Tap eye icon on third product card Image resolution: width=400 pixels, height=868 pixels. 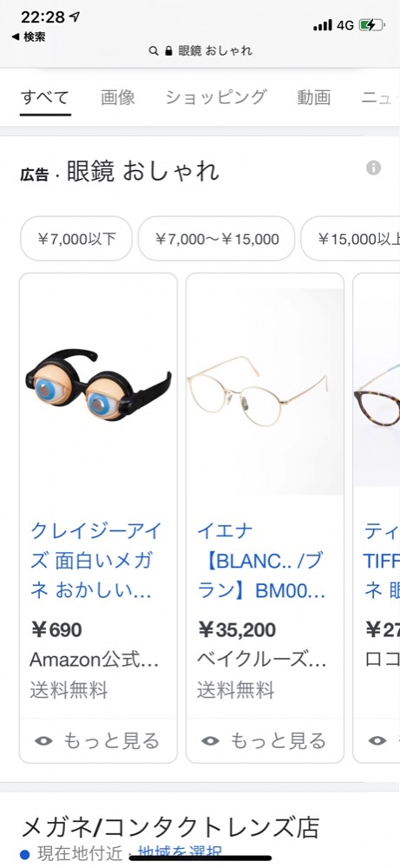click(377, 740)
